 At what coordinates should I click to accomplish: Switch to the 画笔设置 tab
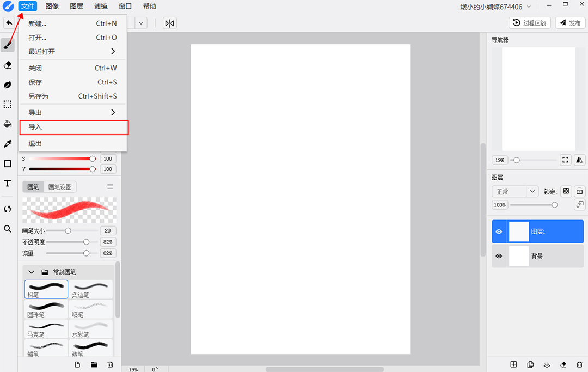pyautogui.click(x=60, y=187)
